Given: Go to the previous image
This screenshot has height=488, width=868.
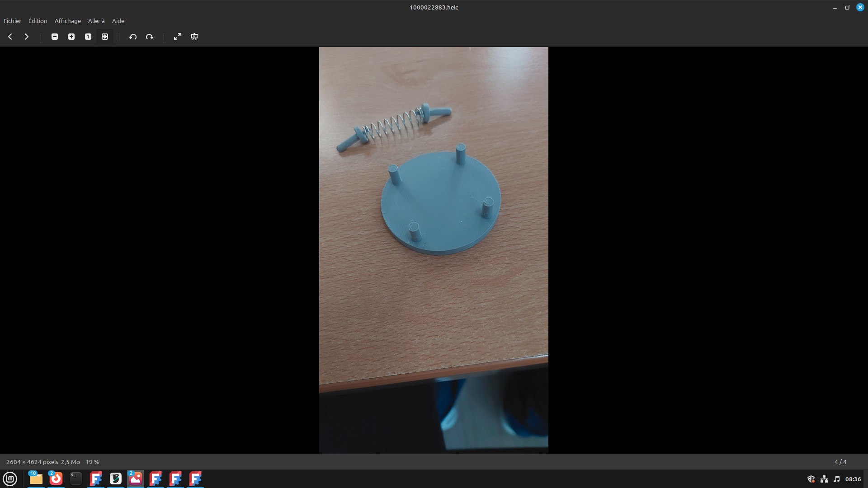Looking at the screenshot, I should (10, 37).
